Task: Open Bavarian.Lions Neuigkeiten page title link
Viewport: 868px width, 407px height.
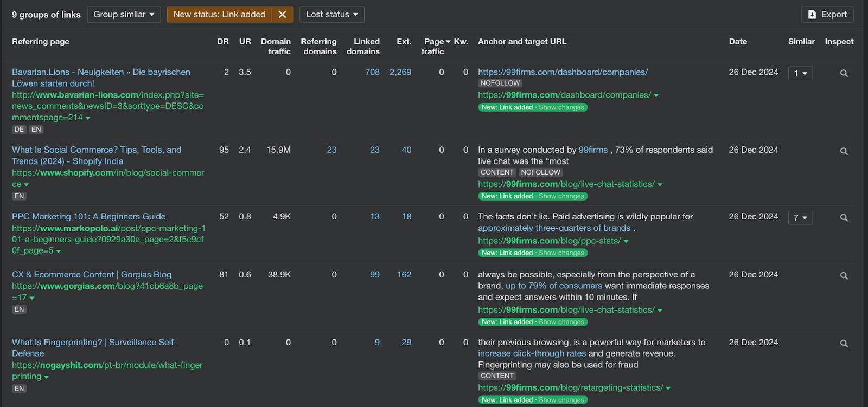Action: (101, 77)
